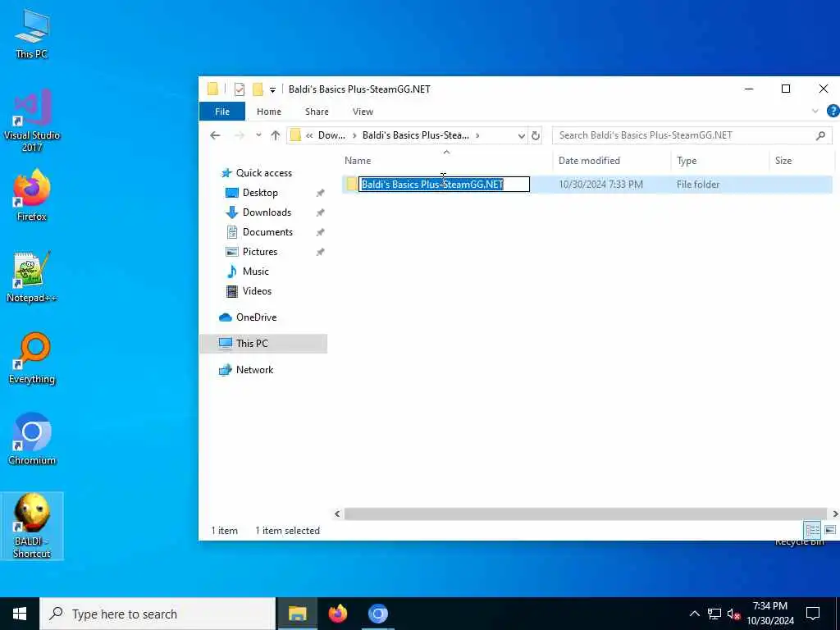Select Documents in navigation pane
This screenshot has height=630, width=840.
[x=267, y=232]
